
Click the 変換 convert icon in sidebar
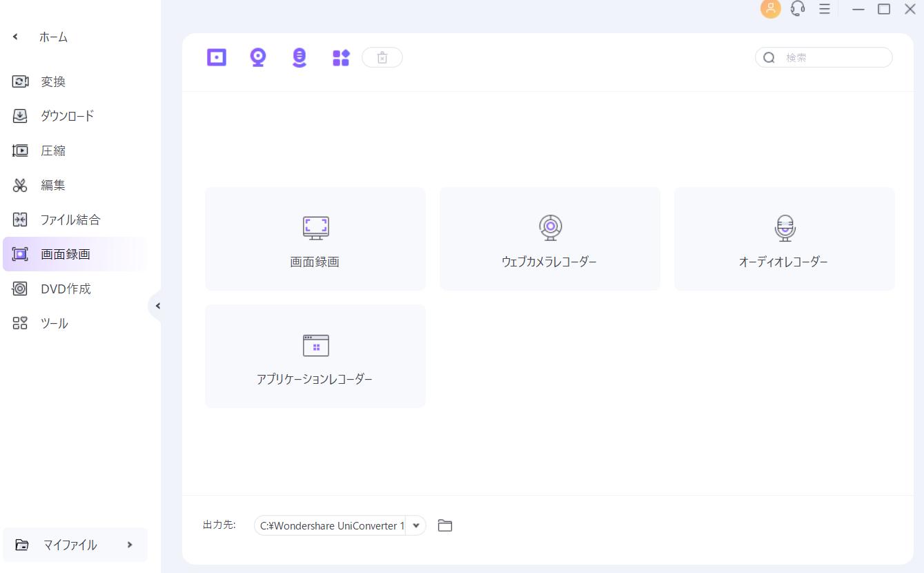(x=20, y=81)
